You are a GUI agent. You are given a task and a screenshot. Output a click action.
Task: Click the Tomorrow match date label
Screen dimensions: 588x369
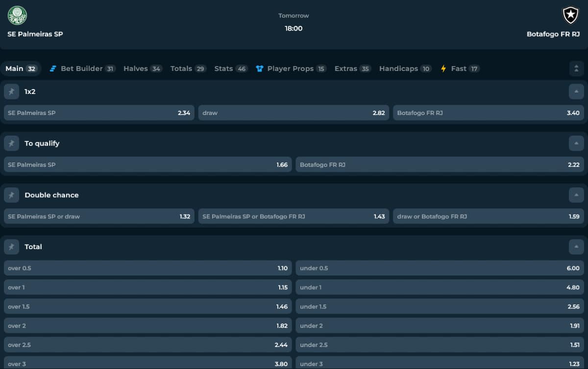click(x=294, y=16)
